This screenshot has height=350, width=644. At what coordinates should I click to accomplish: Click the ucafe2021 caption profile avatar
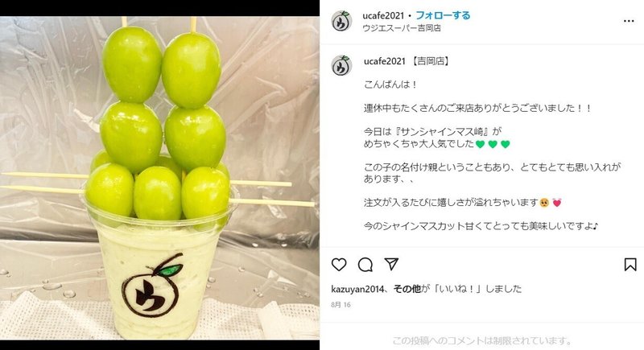click(x=341, y=66)
